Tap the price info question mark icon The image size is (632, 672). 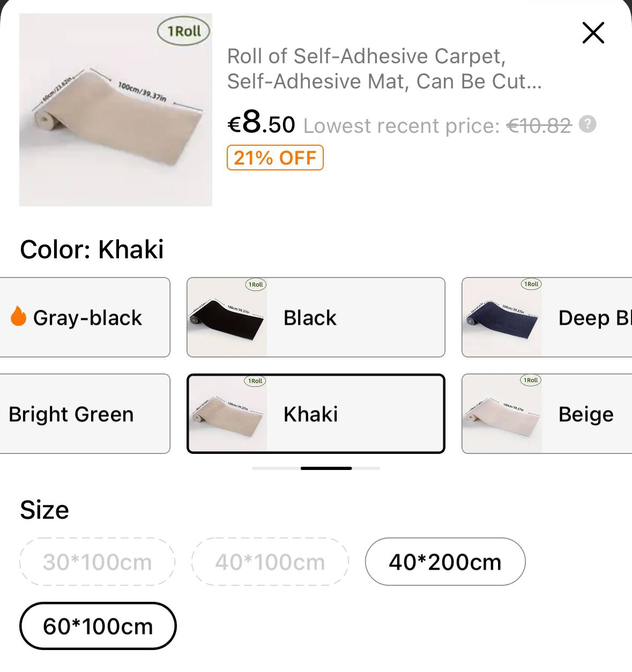click(588, 125)
